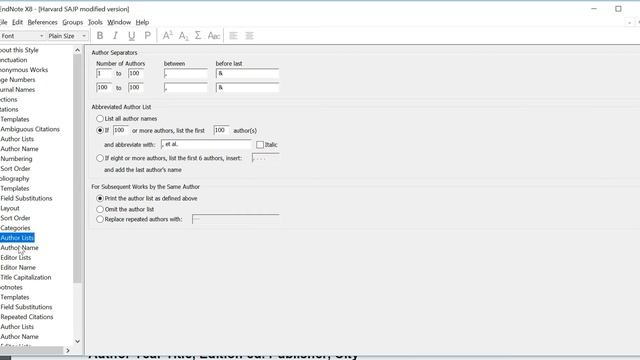This screenshot has height=360, width=640.
Task: Click the tree panel scroll-down arrow
Action: [78, 341]
